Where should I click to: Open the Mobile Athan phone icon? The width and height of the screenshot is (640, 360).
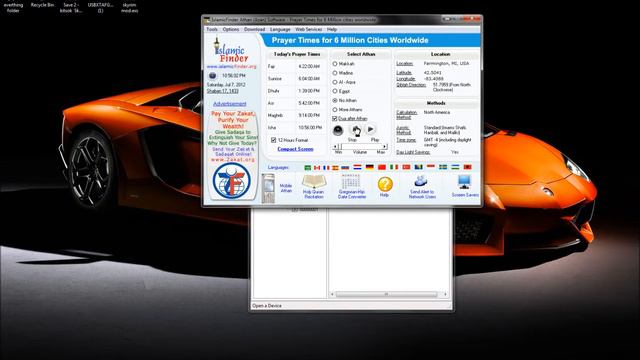pos(268,188)
